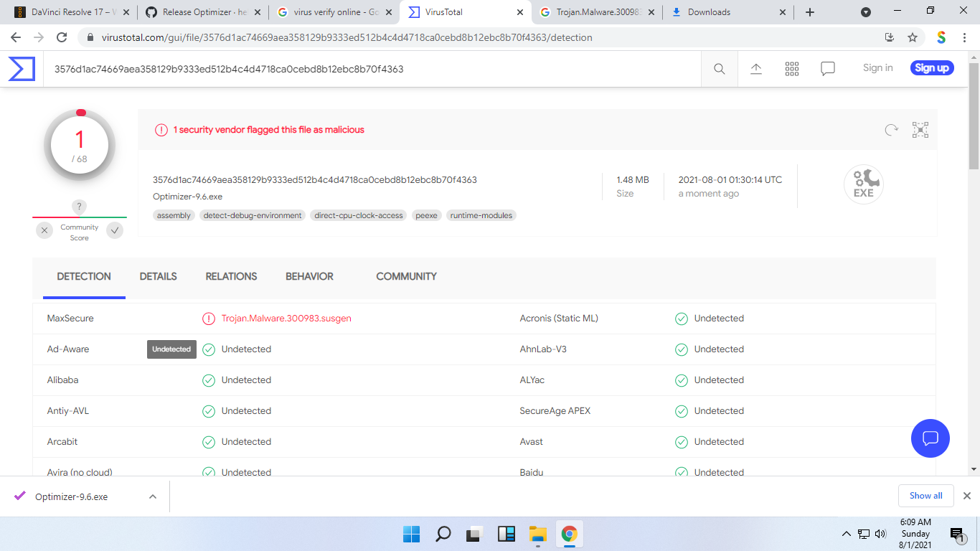Open the floating chat support bubble

[x=930, y=438]
